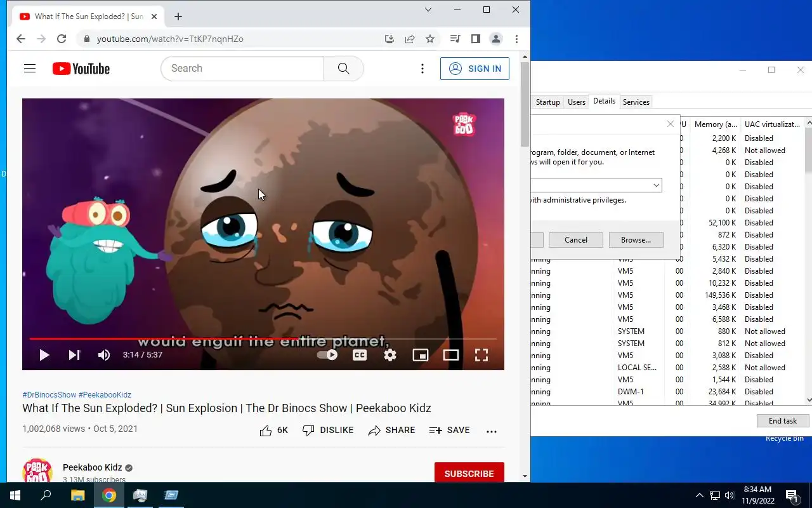This screenshot has height=508, width=812.
Task: Select LOCAL SE... user row
Action: (x=669, y=368)
